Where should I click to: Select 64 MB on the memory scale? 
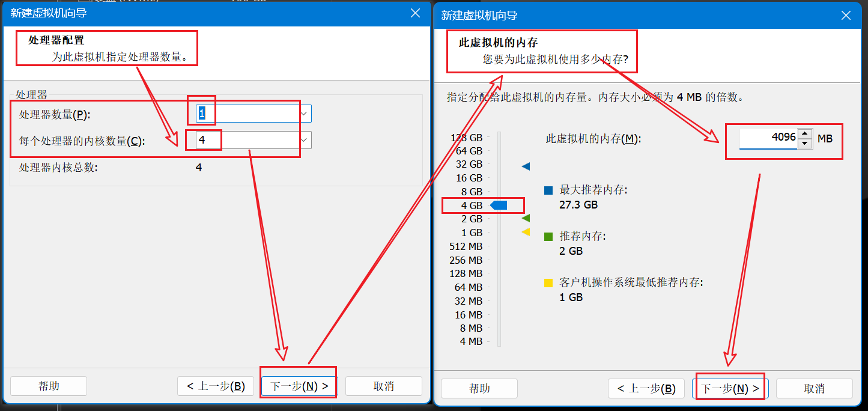469,287
